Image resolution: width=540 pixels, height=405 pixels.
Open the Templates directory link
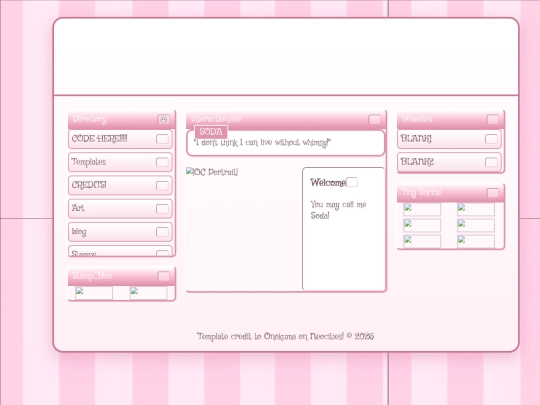coord(120,162)
